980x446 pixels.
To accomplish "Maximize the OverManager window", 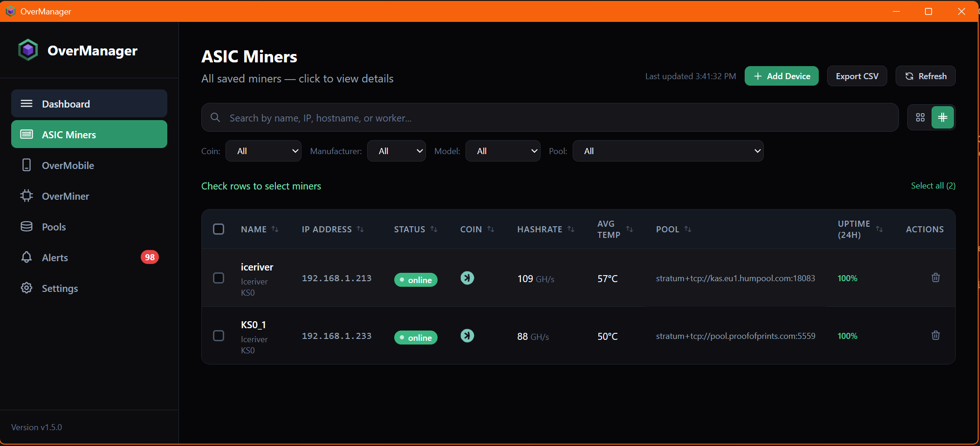I will pos(928,11).
